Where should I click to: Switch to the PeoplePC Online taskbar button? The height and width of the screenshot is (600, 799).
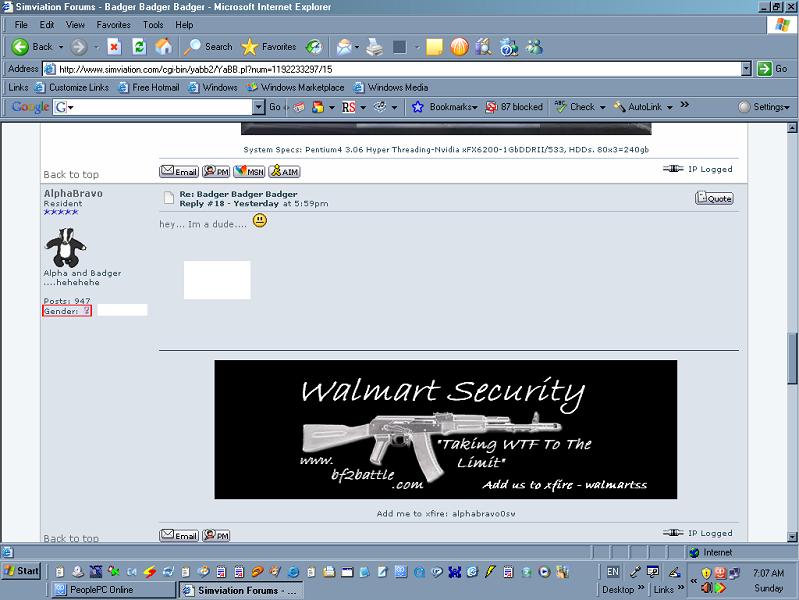coord(113,590)
